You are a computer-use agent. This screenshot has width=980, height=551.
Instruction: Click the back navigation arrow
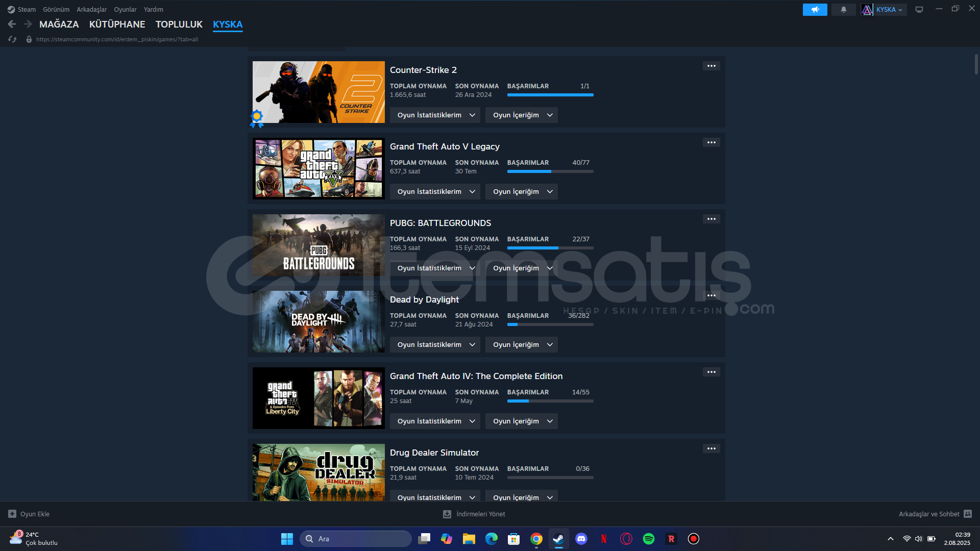[12, 24]
